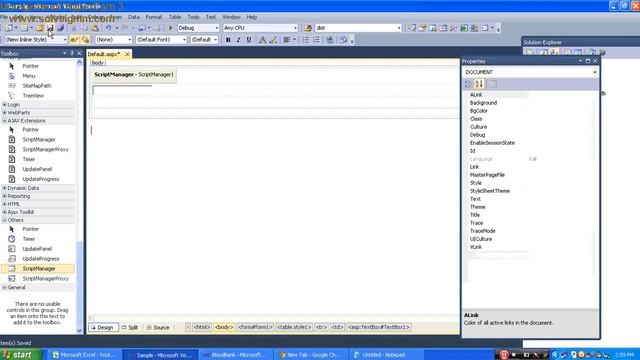
Task: Expand the WebParts toolbox group
Action: pyautogui.click(x=4, y=113)
